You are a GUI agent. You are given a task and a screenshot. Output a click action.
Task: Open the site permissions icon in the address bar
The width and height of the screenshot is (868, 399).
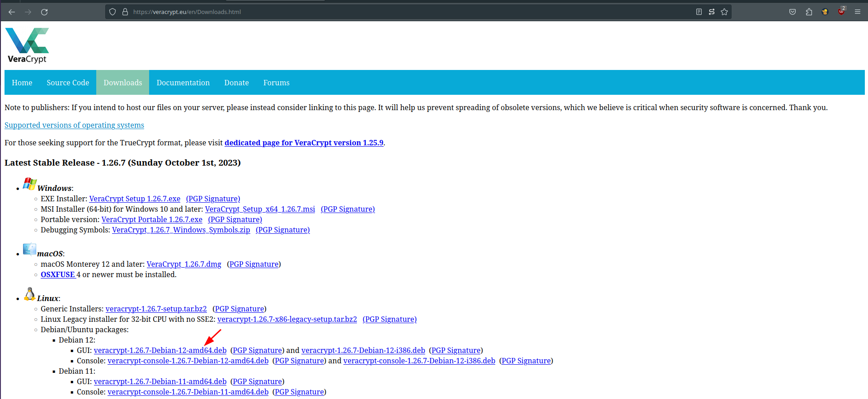[x=712, y=12]
